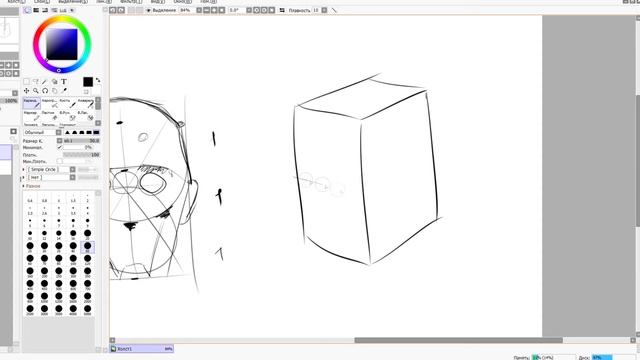Choose the highlighted size 50 brush dot

(87, 247)
